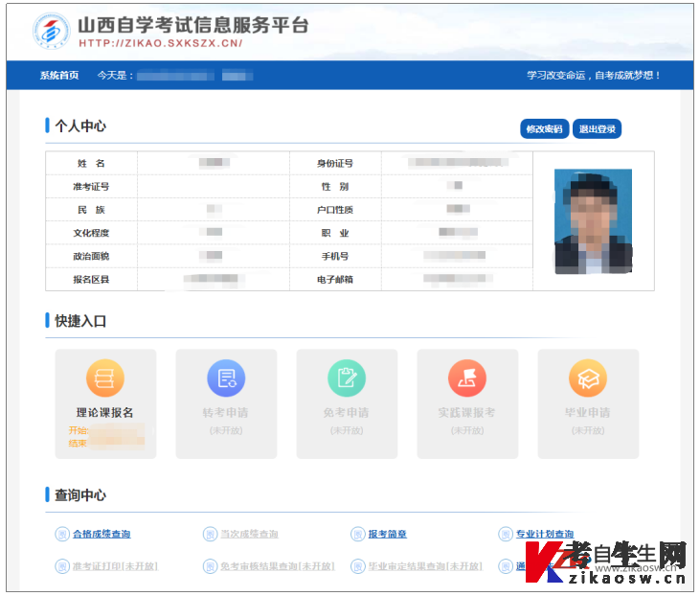Click the 民族 label cell

[x=92, y=210]
